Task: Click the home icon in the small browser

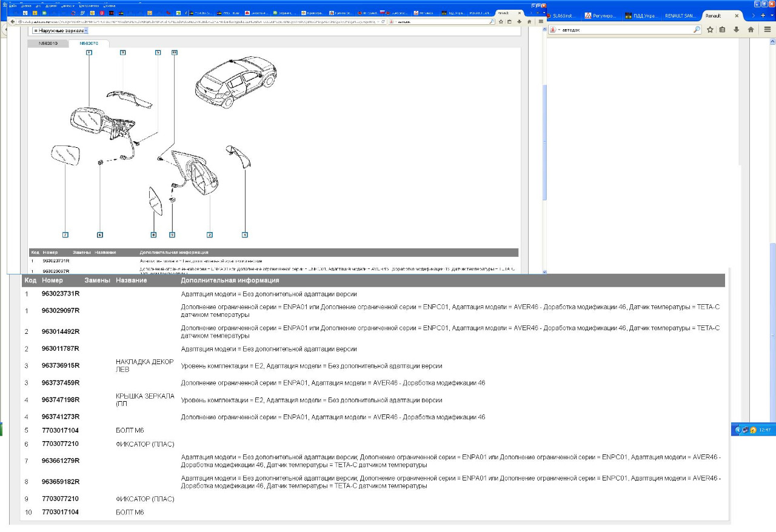Action: pos(529,21)
